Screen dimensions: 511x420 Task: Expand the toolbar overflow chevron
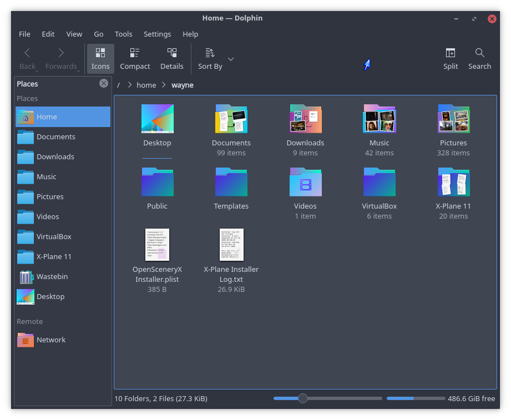[231, 59]
